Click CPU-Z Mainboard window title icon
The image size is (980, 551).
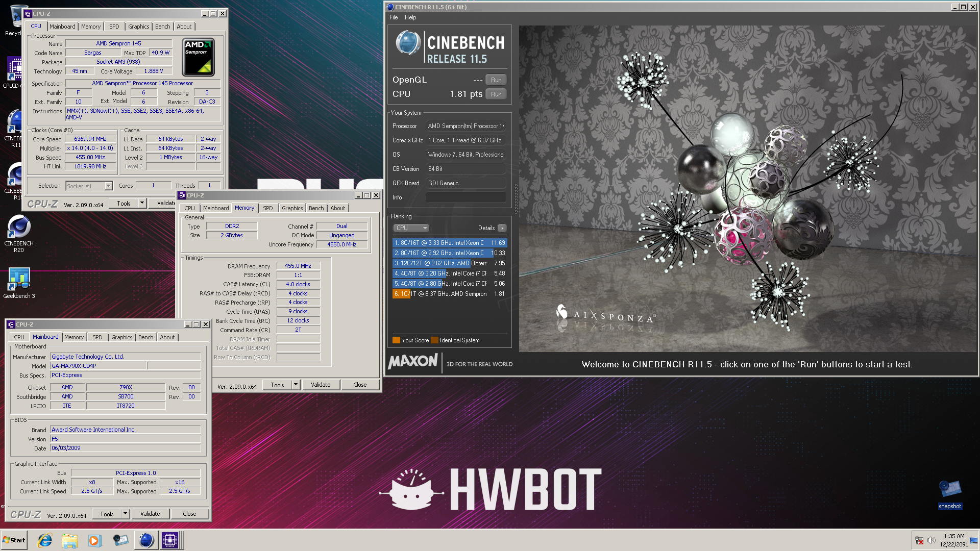(11, 324)
